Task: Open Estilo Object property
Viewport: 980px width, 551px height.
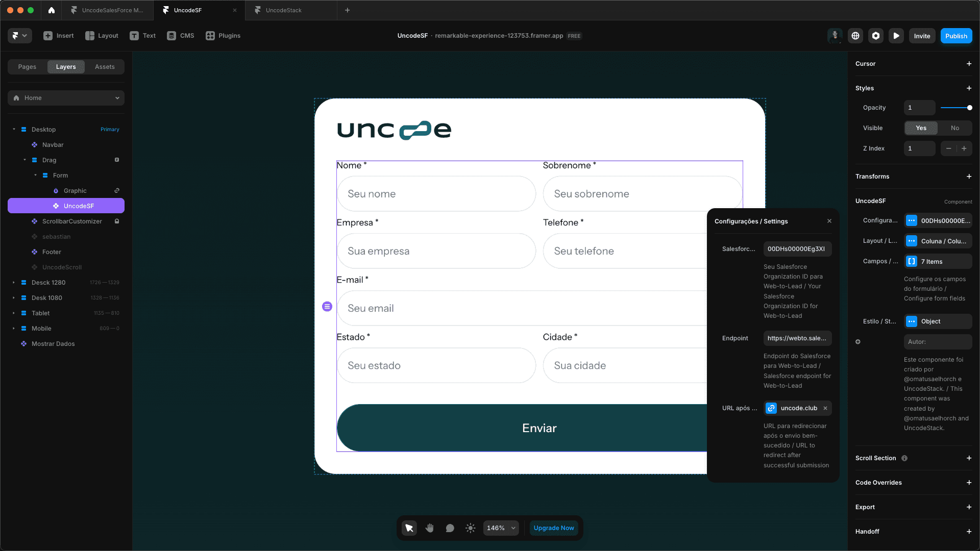Action: 938,321
